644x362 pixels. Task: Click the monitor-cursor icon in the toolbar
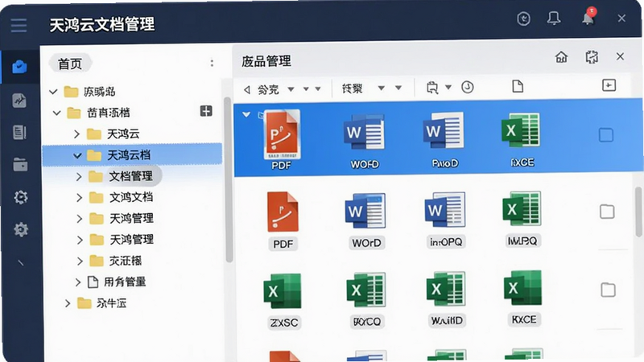[x=432, y=88]
